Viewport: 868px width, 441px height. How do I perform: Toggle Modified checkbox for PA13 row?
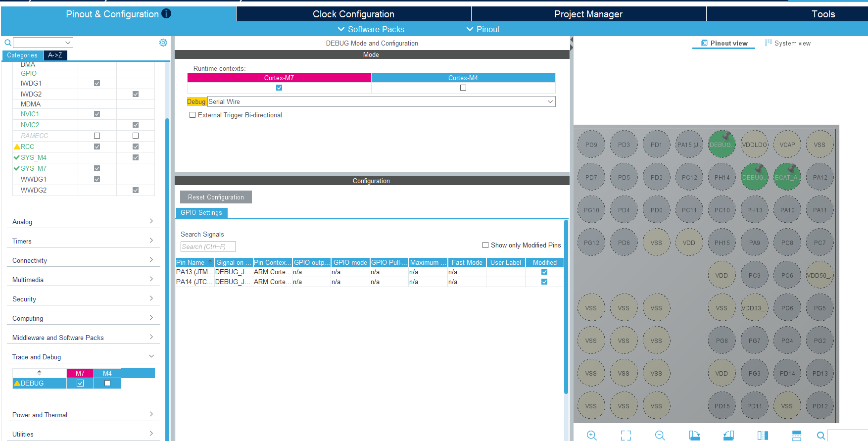(x=544, y=272)
